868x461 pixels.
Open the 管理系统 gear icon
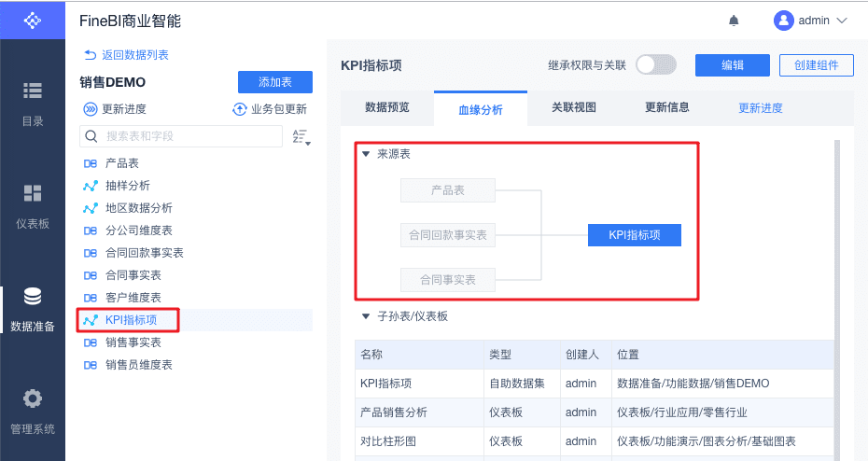(x=33, y=399)
